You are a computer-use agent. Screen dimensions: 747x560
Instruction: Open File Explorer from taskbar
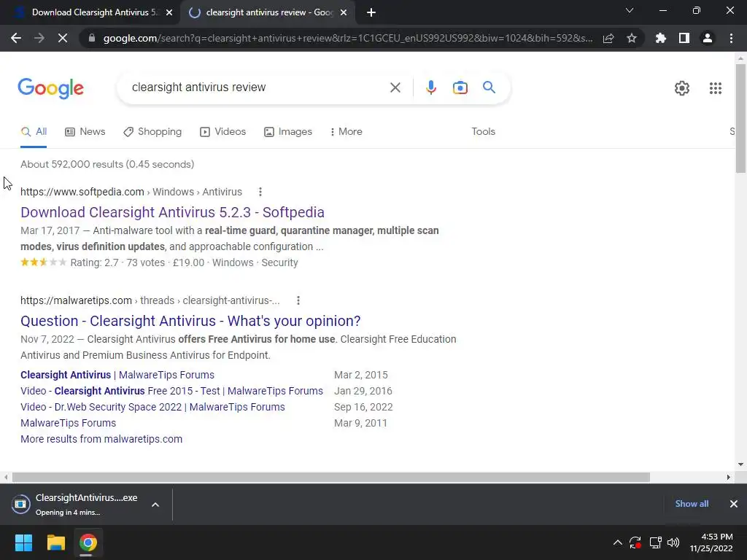click(55, 542)
